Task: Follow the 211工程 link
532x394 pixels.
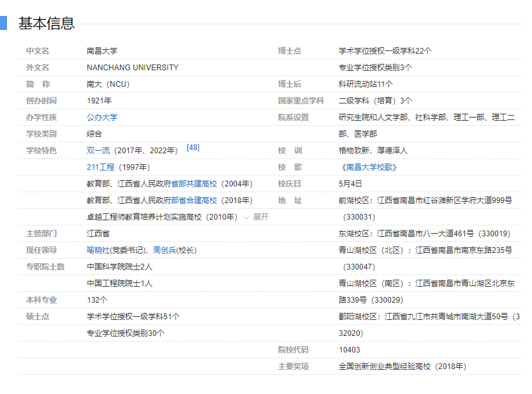Action: 100,167
